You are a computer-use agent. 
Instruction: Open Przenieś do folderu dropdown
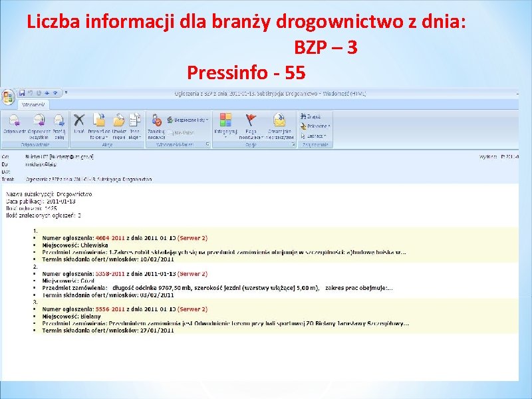click(x=98, y=126)
